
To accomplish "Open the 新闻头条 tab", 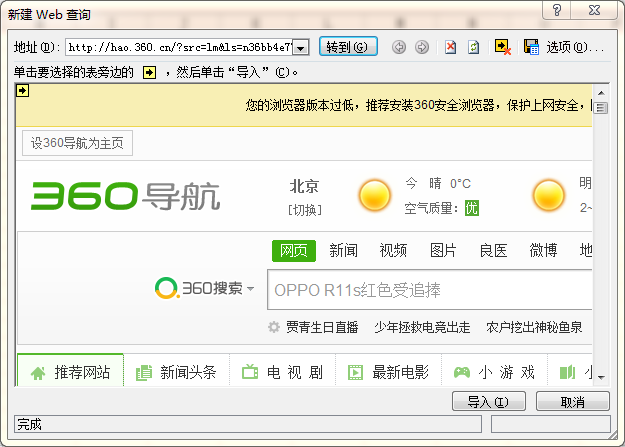I will pyautogui.click(x=177, y=370).
